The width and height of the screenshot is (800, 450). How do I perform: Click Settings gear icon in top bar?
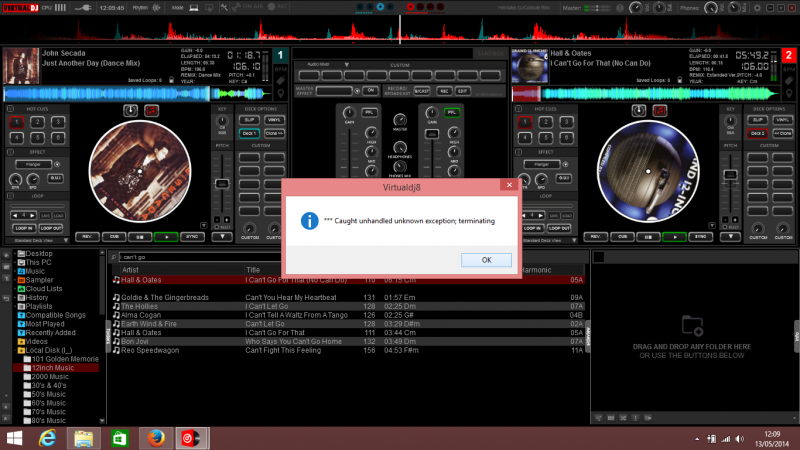coord(757,8)
